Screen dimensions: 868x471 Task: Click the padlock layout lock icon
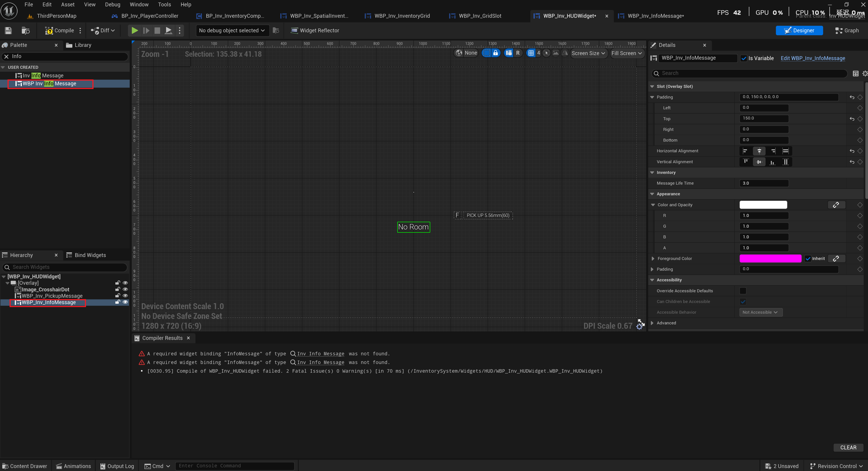pyautogui.click(x=495, y=53)
